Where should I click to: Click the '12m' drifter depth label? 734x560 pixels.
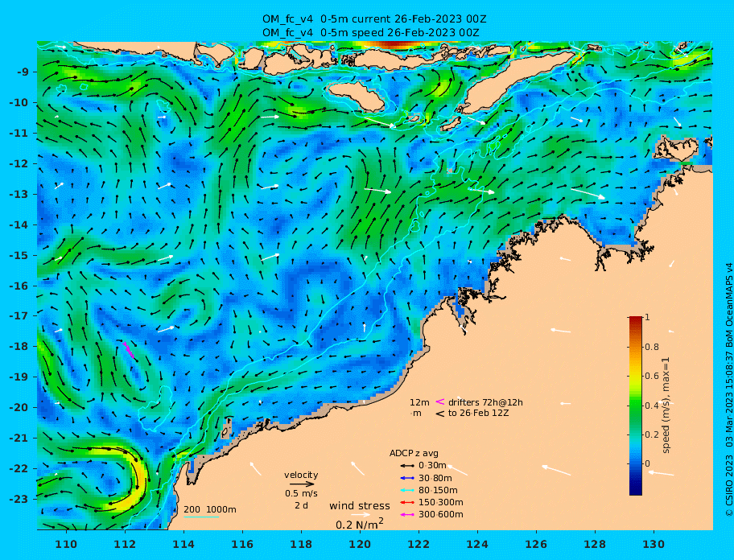[419, 402]
